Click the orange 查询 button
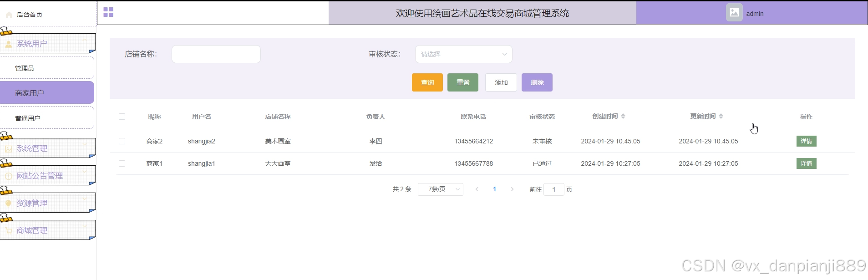This screenshot has width=868, height=280. (427, 82)
